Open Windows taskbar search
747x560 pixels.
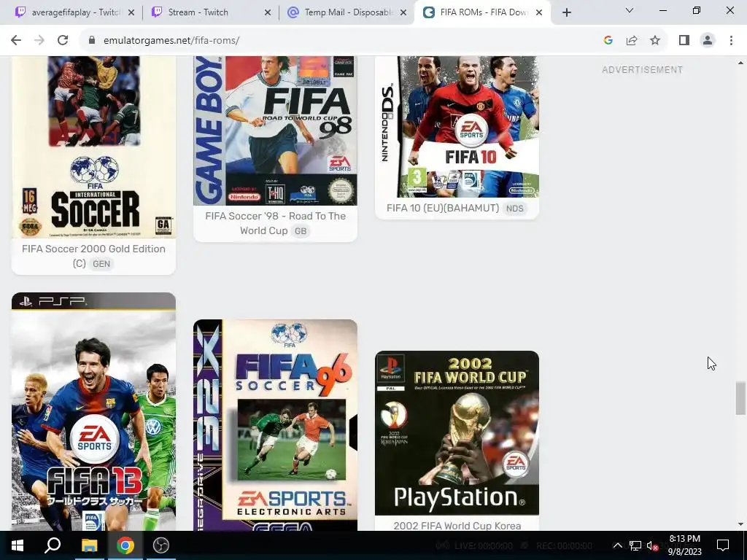click(x=53, y=545)
